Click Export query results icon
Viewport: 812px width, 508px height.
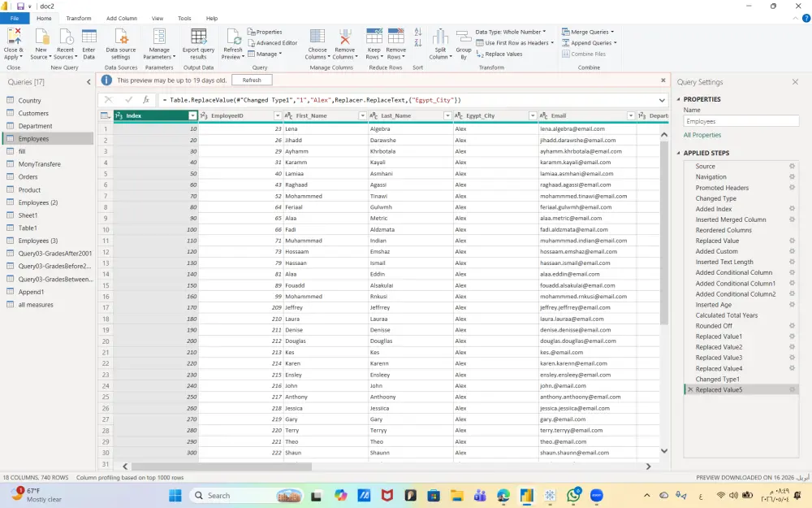(x=198, y=37)
